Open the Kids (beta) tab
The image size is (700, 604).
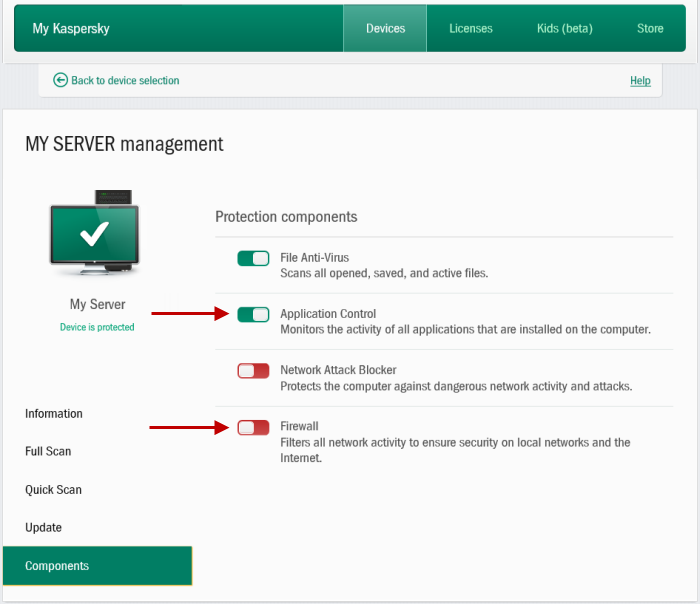[565, 29]
